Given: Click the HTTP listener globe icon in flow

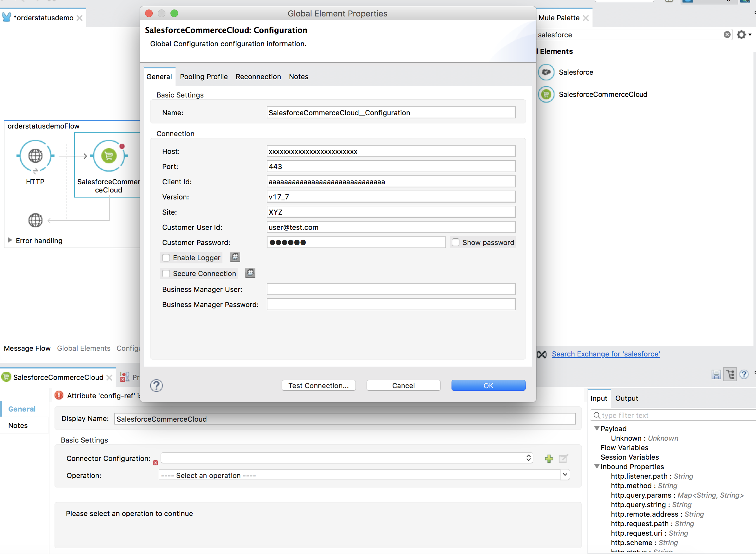Looking at the screenshot, I should pos(35,156).
